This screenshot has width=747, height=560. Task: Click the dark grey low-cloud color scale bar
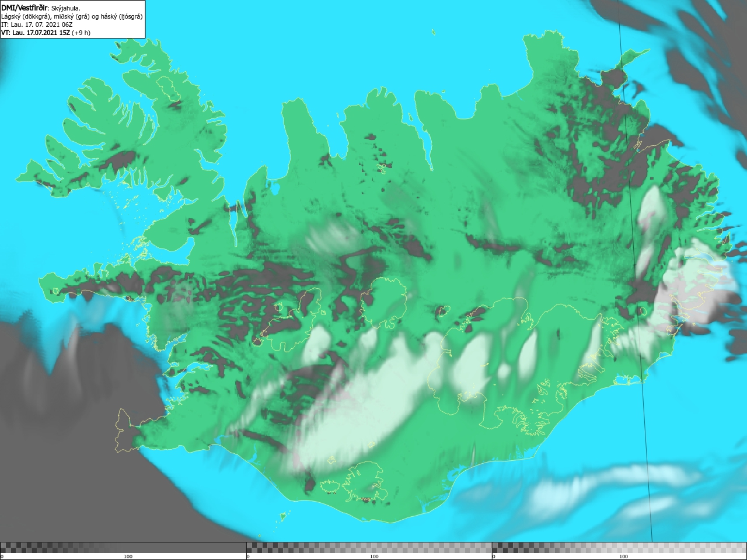click(x=123, y=548)
